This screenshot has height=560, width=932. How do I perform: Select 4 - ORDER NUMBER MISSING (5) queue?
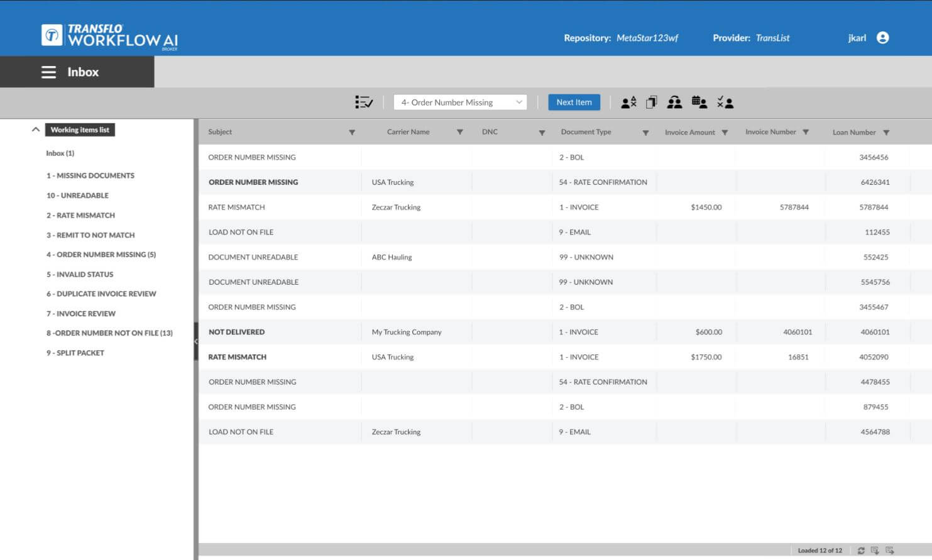101,255
